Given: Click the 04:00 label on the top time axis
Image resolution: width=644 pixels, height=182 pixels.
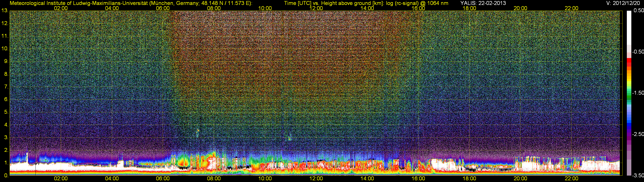Looking at the screenshot, I should 112,8.
